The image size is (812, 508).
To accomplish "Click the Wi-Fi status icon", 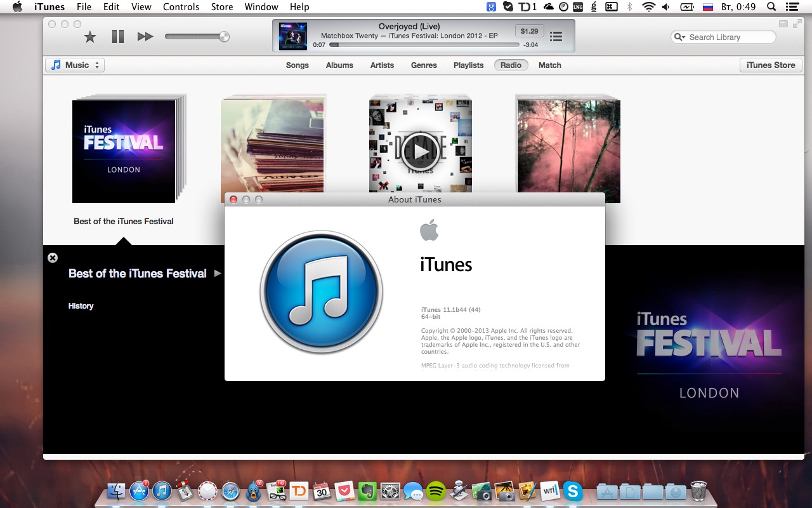I will tap(648, 7).
